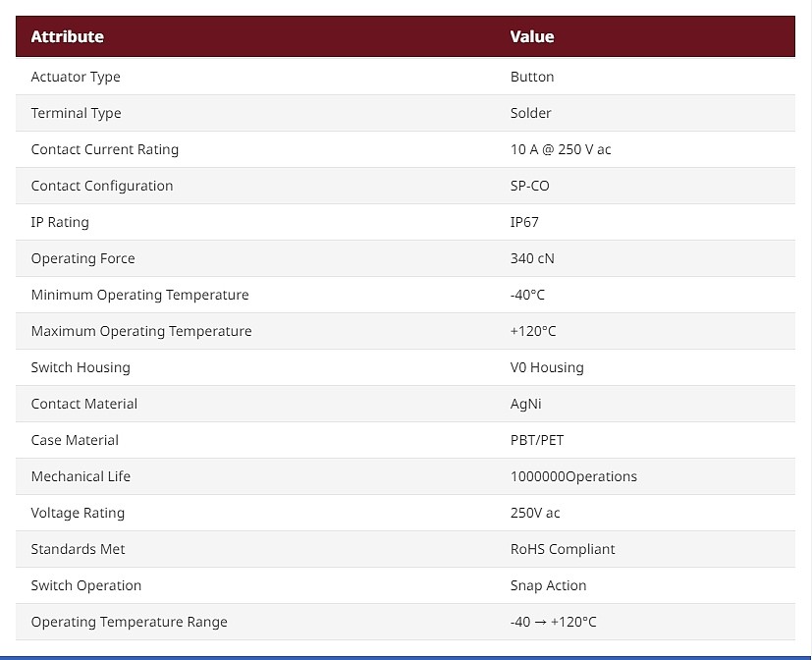Click the Maximum Operating Temperature label
812x660 pixels.
click(x=141, y=331)
